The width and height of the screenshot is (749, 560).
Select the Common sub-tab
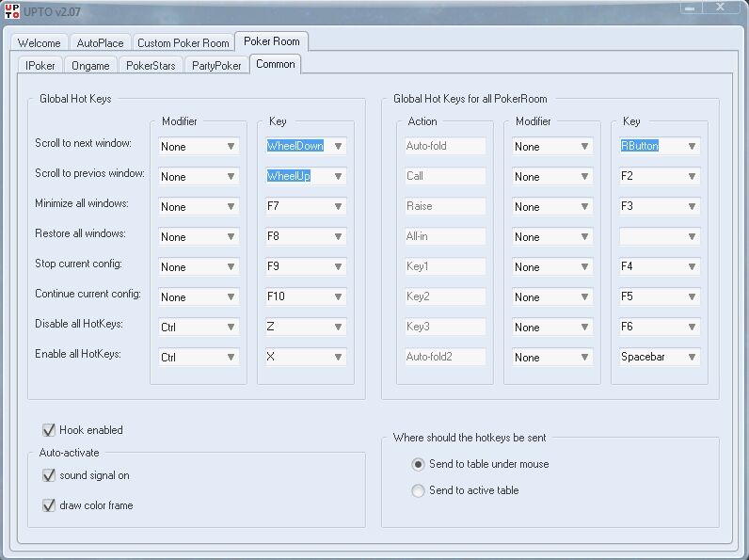(x=275, y=64)
